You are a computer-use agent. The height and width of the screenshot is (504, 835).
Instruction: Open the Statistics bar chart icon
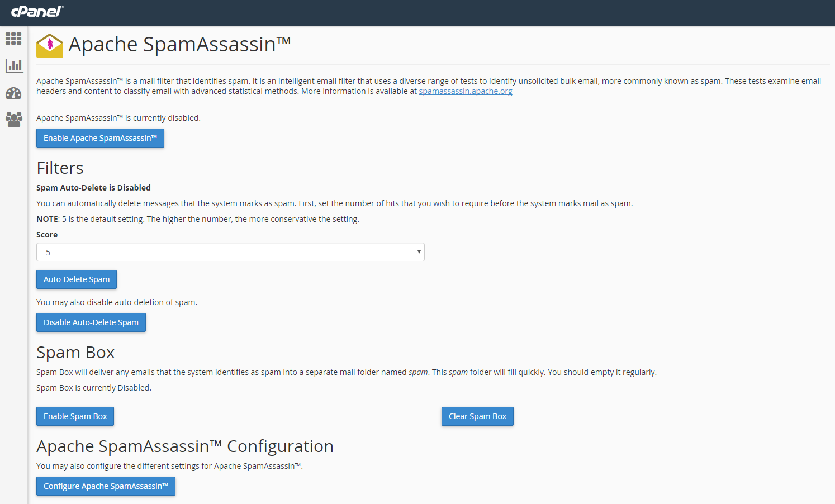[x=13, y=65]
